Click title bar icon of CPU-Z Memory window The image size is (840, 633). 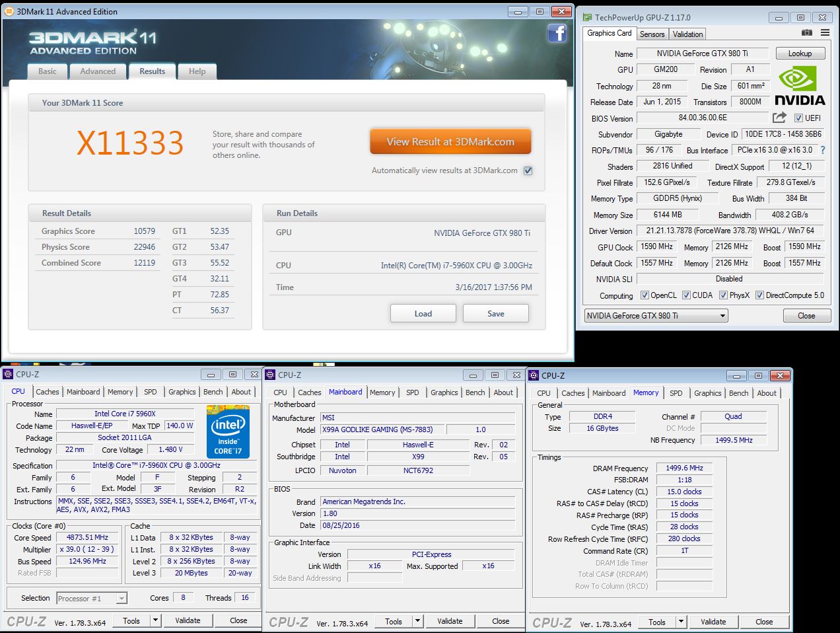coord(534,375)
